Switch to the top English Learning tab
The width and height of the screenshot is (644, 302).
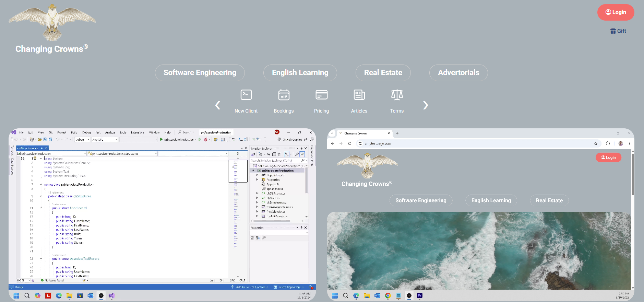click(x=300, y=73)
